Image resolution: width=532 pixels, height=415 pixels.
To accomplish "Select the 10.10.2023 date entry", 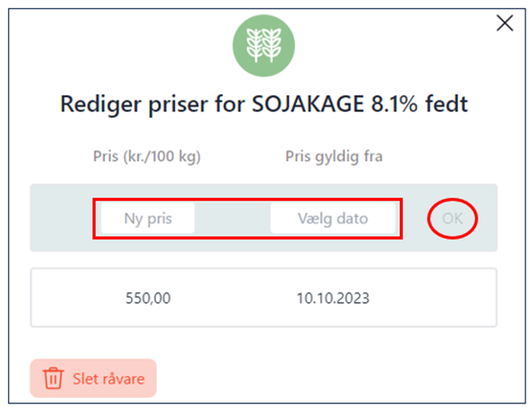I will [x=333, y=298].
